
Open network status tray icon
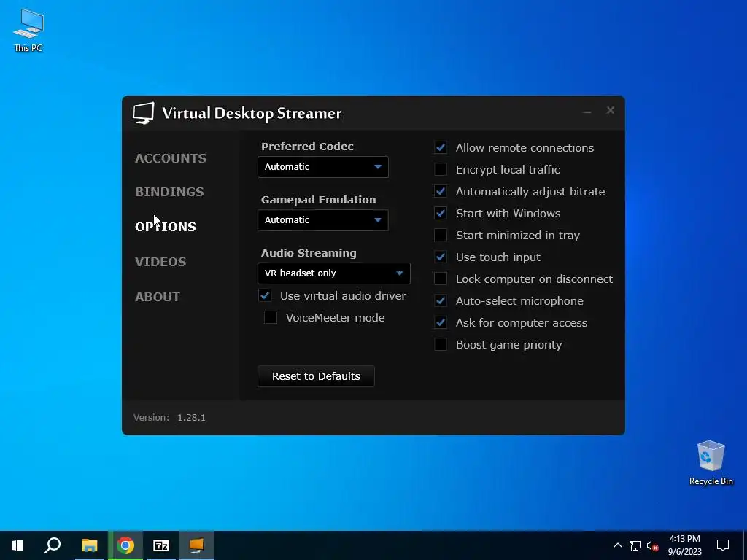[x=635, y=545]
